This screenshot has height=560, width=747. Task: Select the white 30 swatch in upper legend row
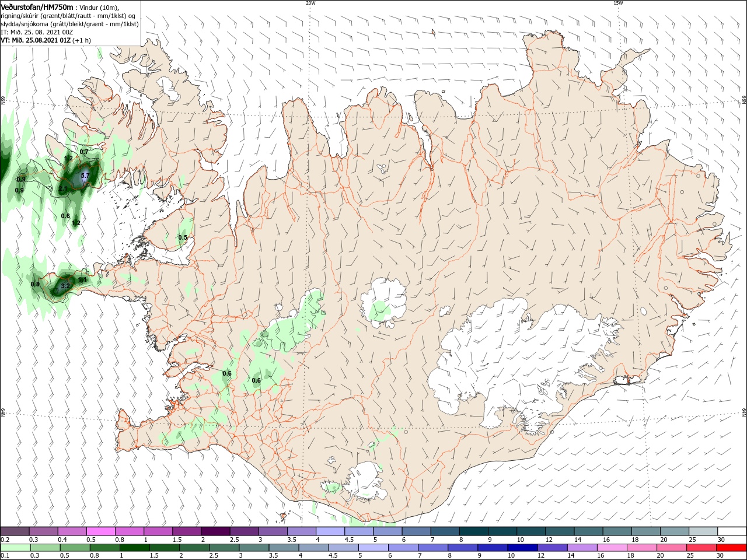(732, 531)
